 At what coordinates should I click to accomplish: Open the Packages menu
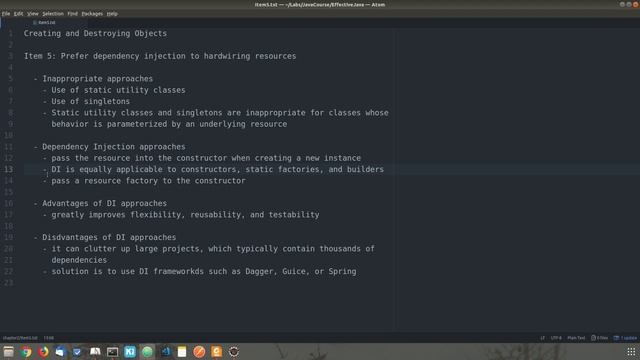(92, 13)
